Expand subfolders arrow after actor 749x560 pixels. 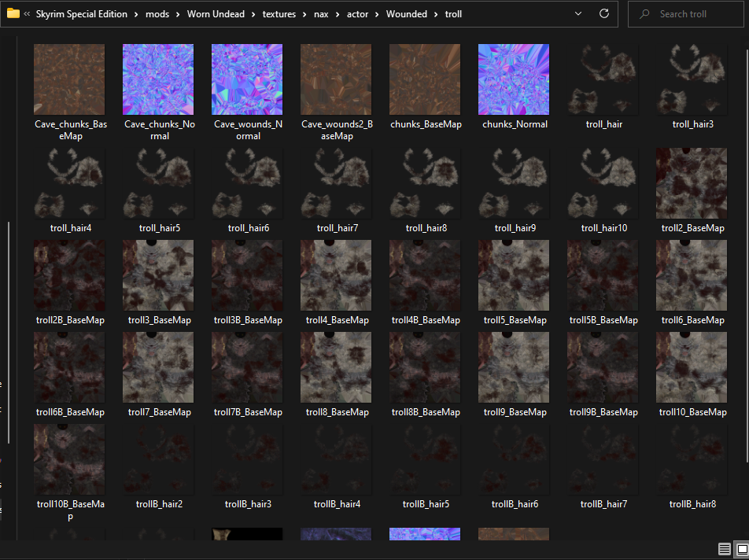377,14
